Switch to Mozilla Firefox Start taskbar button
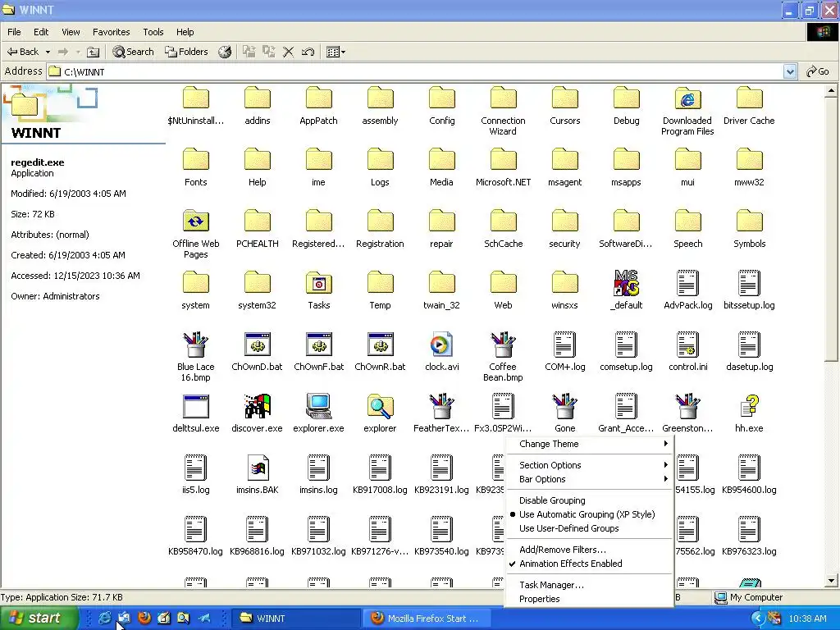The height and width of the screenshot is (630, 840). pos(428,619)
